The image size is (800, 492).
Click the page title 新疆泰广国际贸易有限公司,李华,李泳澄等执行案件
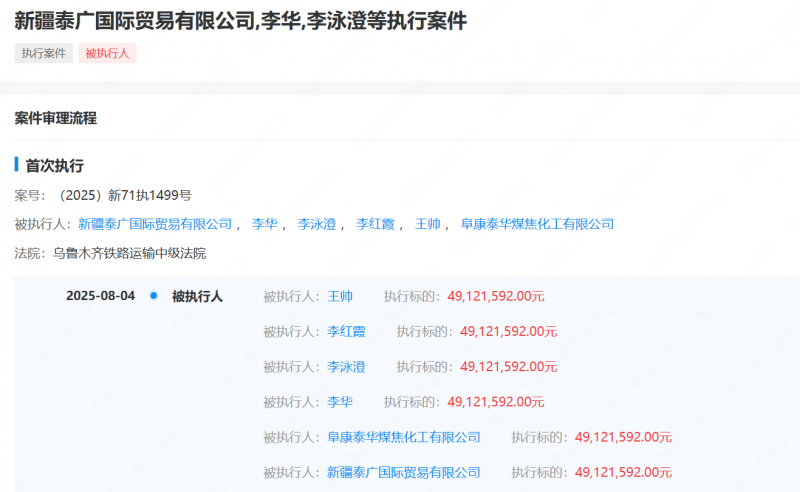[240, 21]
